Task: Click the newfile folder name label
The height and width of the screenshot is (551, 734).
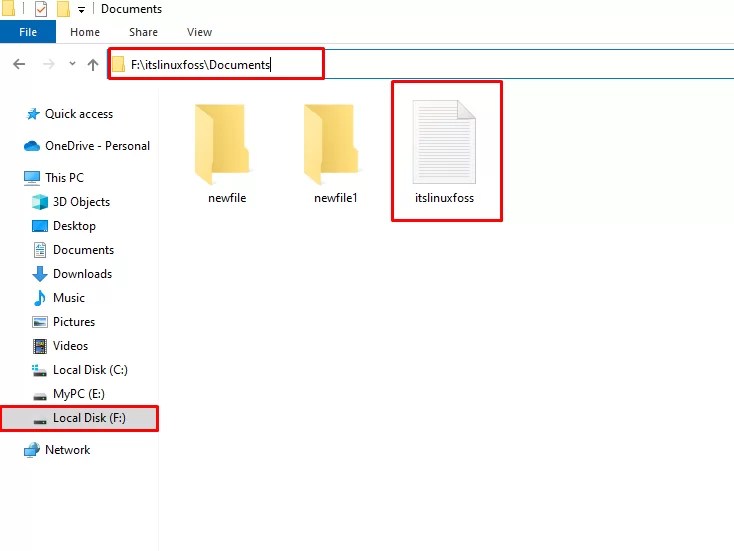Action: pos(227,198)
